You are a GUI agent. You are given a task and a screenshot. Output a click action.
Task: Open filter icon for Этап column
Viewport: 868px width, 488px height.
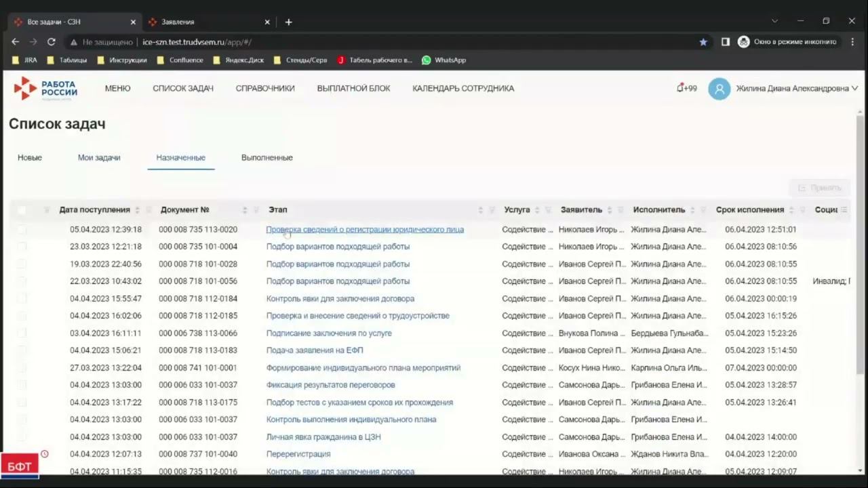coord(492,210)
